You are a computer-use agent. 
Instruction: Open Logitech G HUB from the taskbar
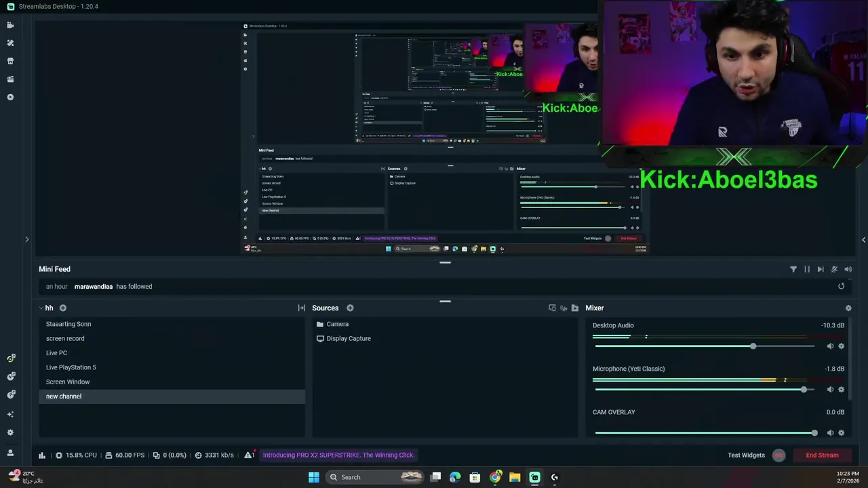pyautogui.click(x=554, y=477)
